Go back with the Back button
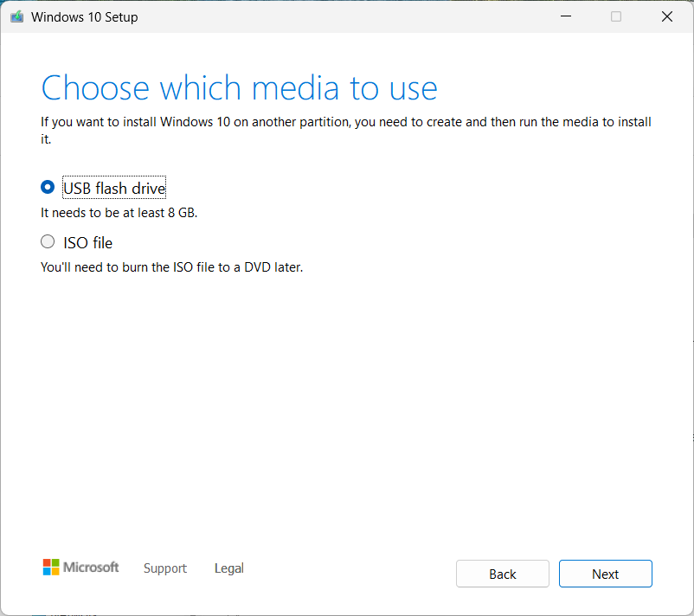 click(503, 574)
